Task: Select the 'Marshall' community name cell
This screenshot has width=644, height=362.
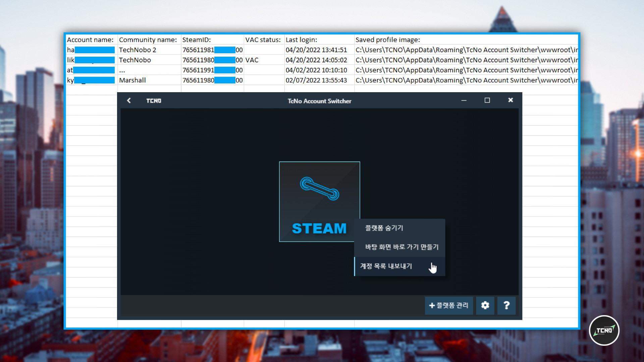Action: pos(132,80)
